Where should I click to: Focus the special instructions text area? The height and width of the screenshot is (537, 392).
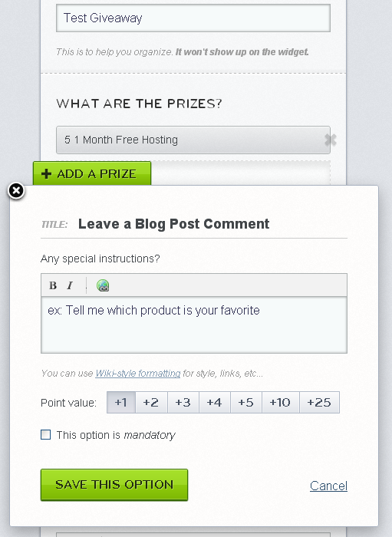click(194, 325)
